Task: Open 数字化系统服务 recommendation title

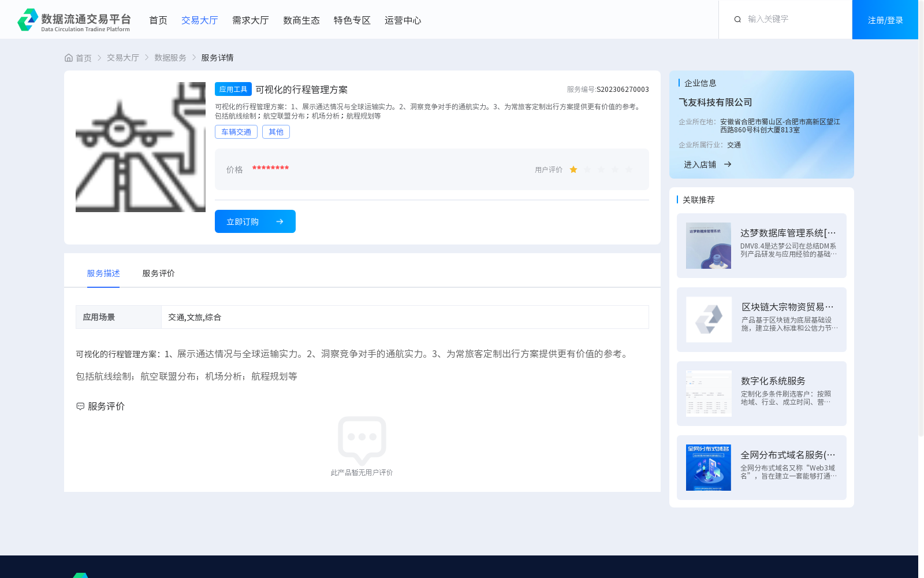Action: (773, 381)
